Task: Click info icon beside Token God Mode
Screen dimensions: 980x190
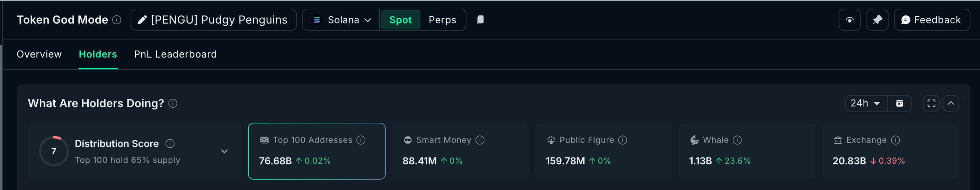Action: [x=117, y=20]
